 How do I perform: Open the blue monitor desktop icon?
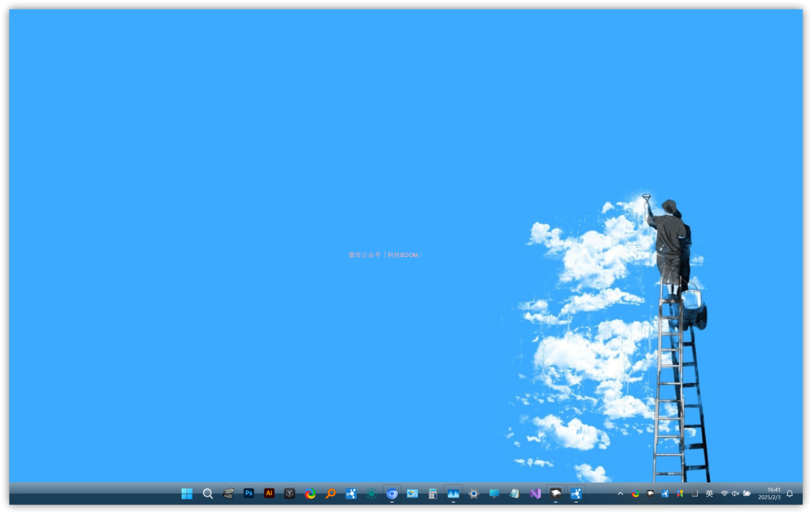click(494, 494)
